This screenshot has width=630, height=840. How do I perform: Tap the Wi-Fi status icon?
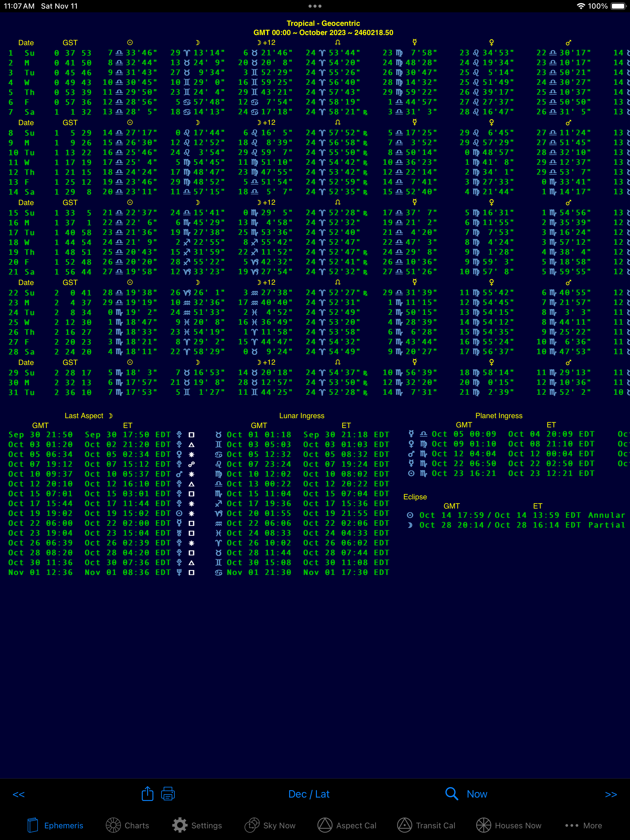tap(580, 6)
